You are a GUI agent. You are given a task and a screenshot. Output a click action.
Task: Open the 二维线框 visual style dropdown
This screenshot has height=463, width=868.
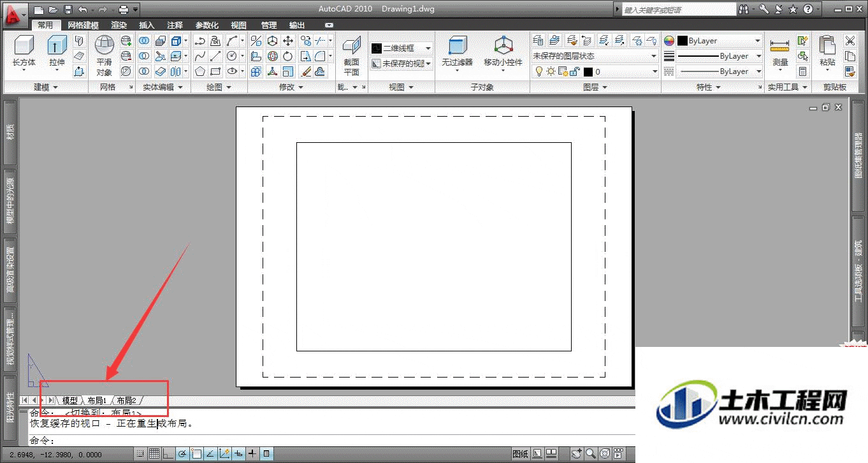[x=401, y=48]
